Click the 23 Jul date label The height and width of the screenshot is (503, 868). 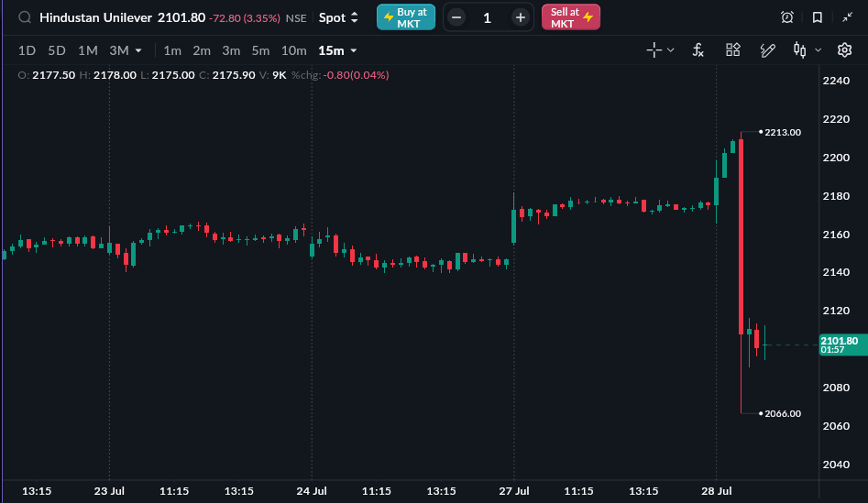109,491
